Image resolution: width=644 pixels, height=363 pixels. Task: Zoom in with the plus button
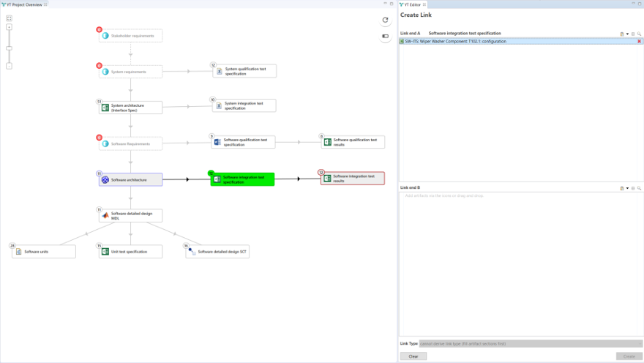pyautogui.click(x=9, y=27)
